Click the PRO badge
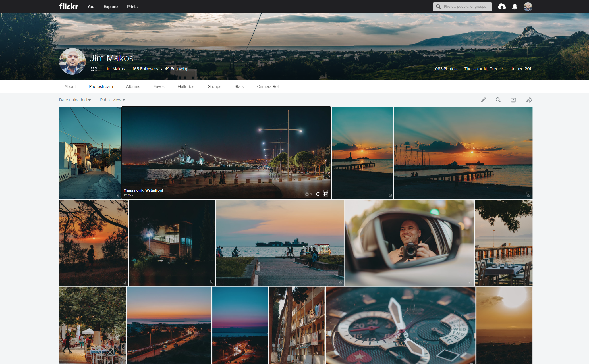This screenshot has height=364, width=589. [94, 69]
